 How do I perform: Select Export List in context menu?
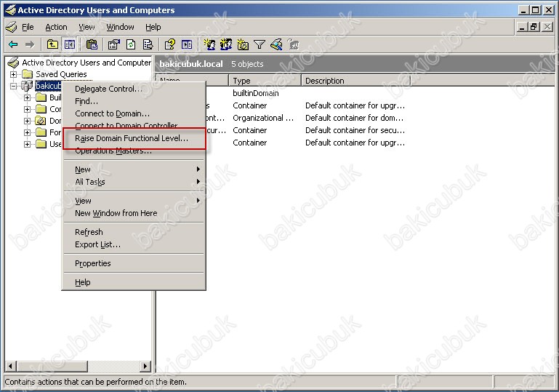click(x=134, y=244)
